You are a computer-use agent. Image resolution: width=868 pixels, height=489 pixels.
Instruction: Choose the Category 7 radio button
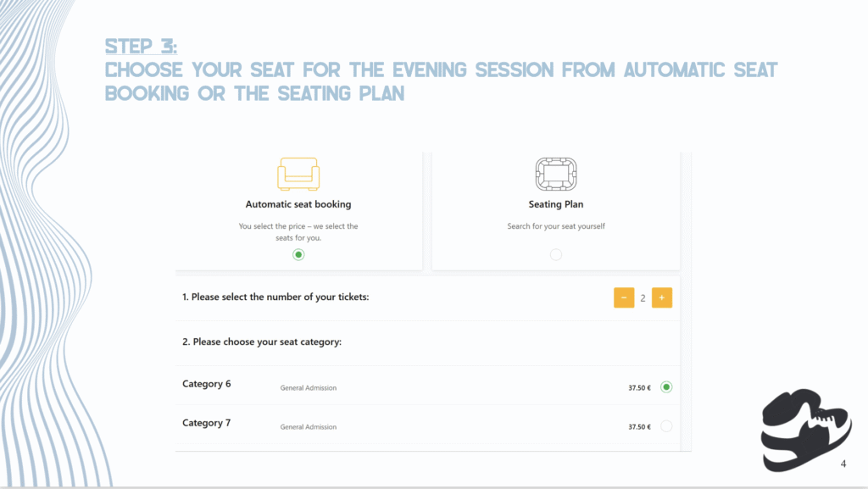[666, 426]
